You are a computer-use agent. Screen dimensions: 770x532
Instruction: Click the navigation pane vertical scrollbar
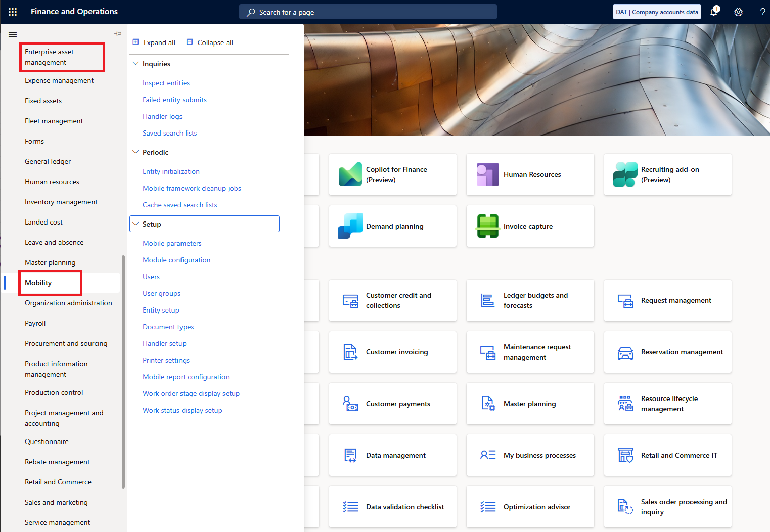(123, 372)
